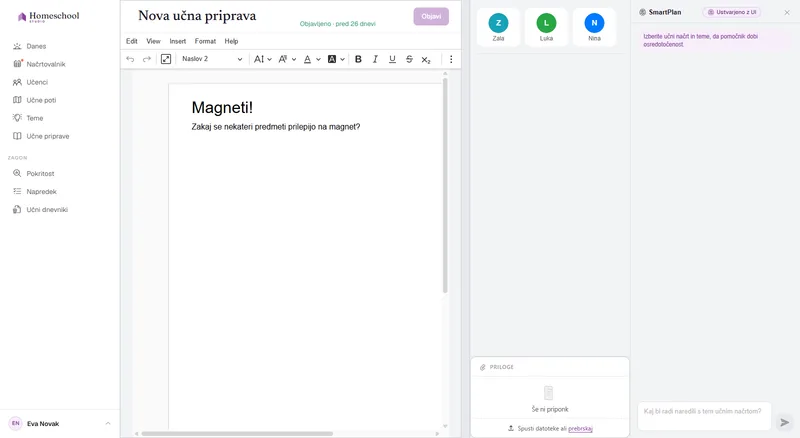This screenshot has height=438, width=800.
Task: Toggle bold formatting
Action: (x=358, y=59)
